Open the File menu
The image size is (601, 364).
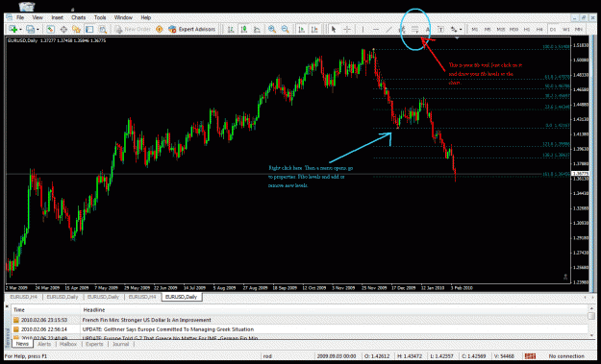tap(20, 17)
